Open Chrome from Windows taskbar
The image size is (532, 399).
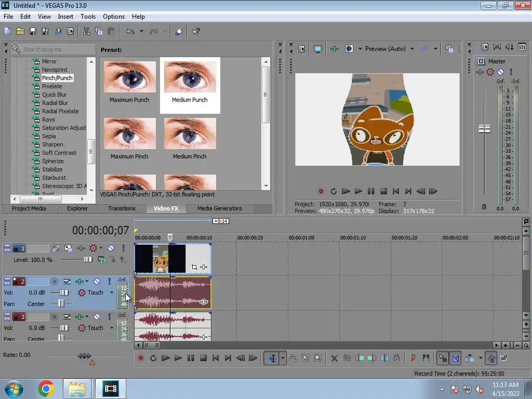pyautogui.click(x=46, y=389)
